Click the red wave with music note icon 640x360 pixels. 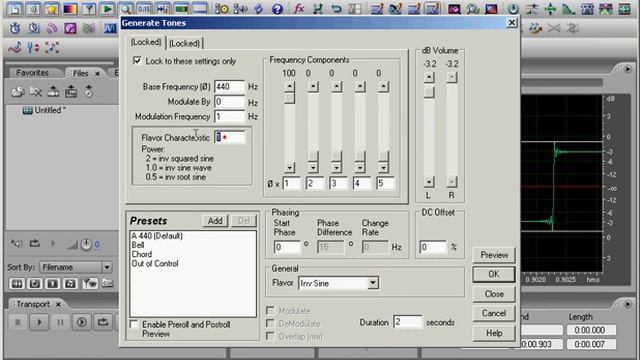15,47
